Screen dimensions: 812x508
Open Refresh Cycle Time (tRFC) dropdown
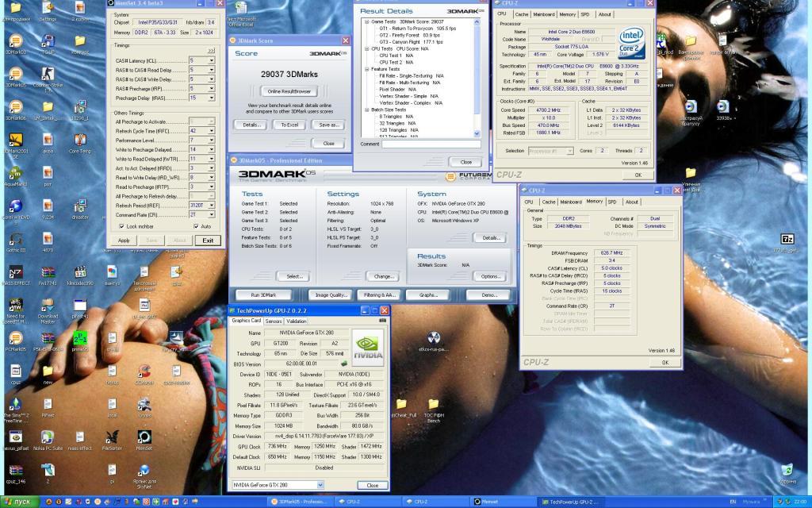tap(211, 131)
